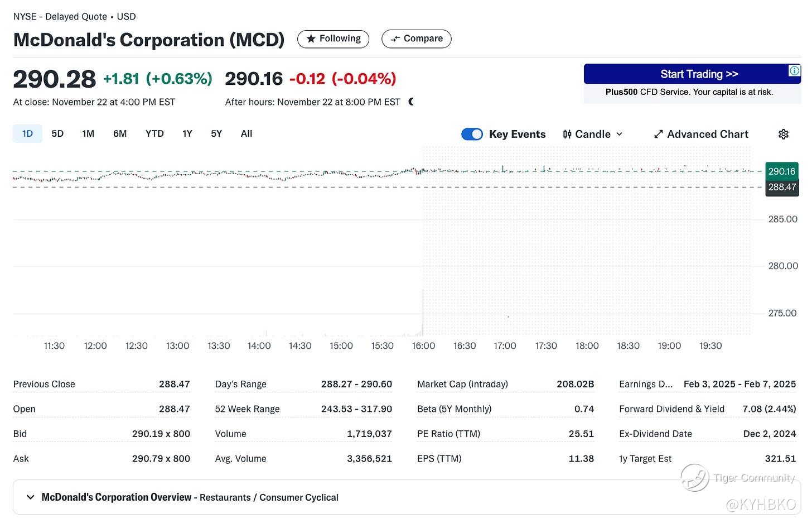812x523 pixels.
Task: Open the Candle chart type dropdown
Action: point(593,134)
